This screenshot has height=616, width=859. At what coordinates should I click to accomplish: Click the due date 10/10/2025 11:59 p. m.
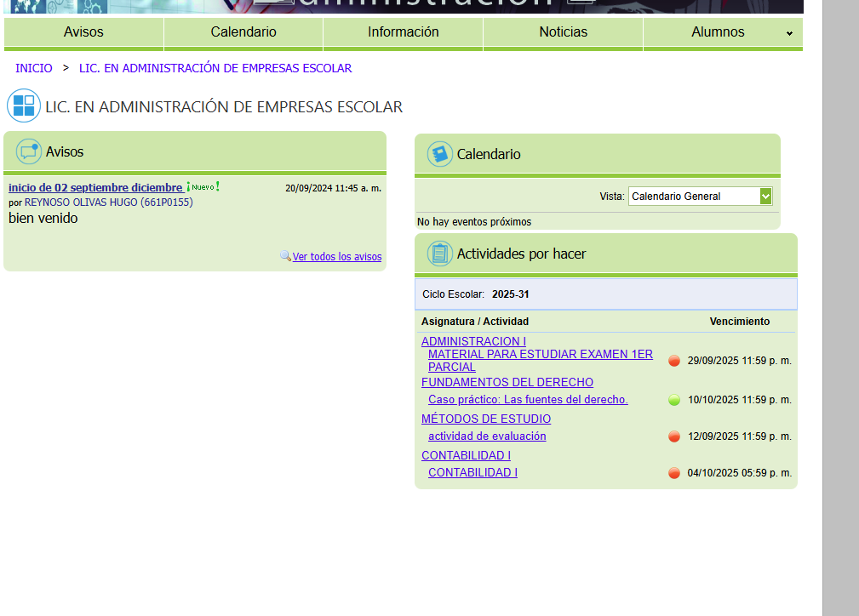(740, 400)
